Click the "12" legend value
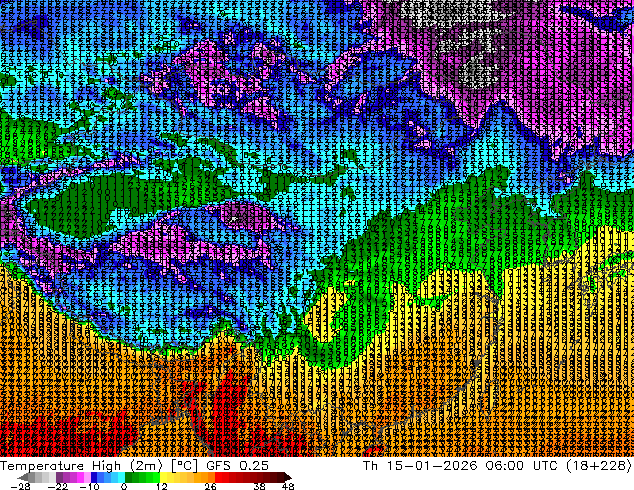 162,486
